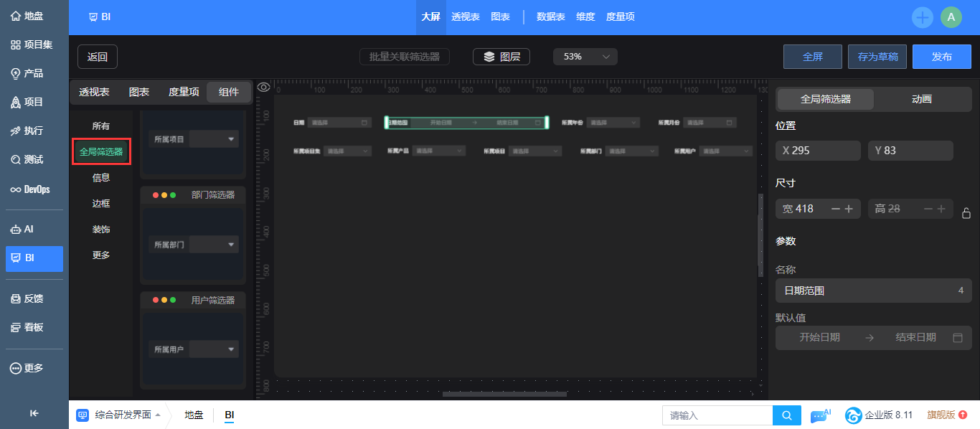
Task: Select the 全局筛选器 tab in right panel
Action: 826,100
